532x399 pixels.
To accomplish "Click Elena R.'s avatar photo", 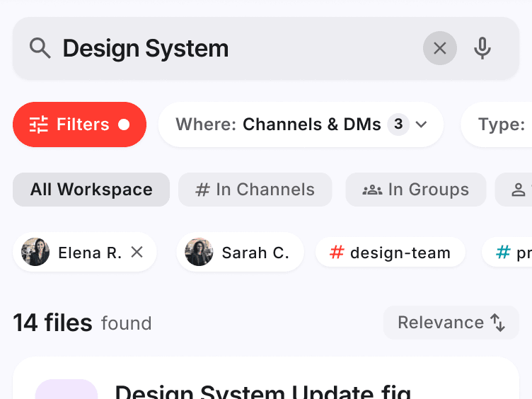I will point(35,252).
